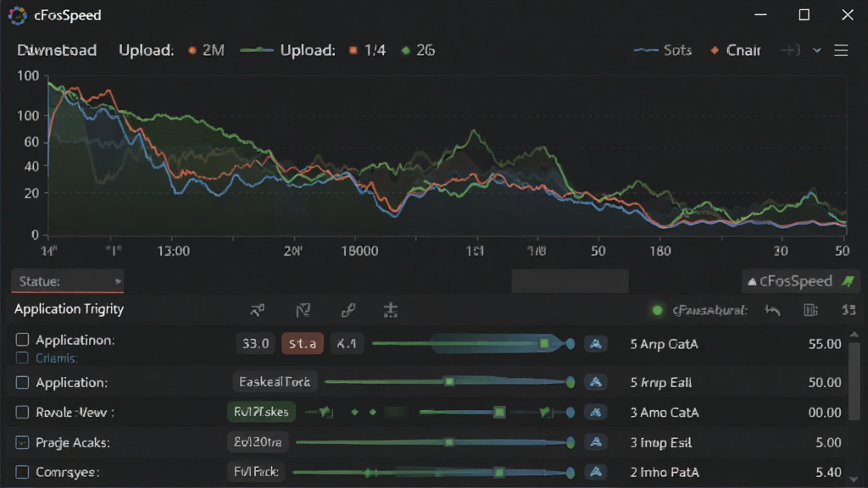The image size is (868, 488).
Task: Click the left green flag icon in Rovole row
Action: click(x=326, y=412)
